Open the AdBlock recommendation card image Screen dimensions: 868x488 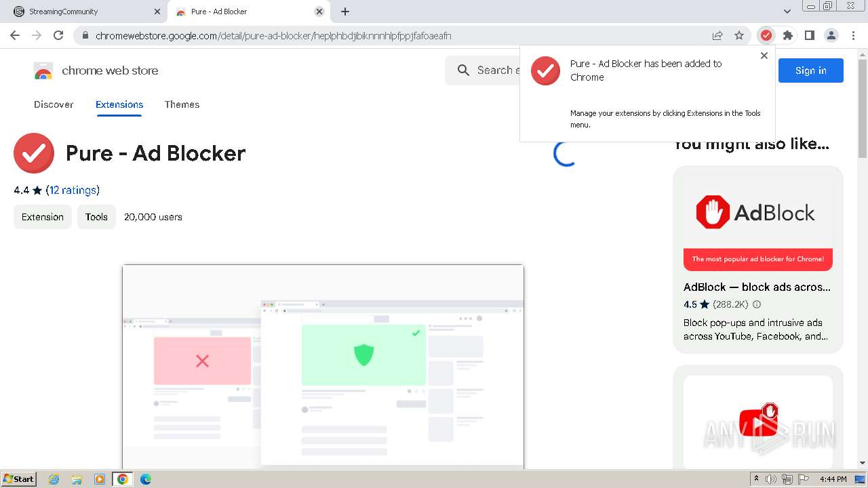click(x=758, y=224)
